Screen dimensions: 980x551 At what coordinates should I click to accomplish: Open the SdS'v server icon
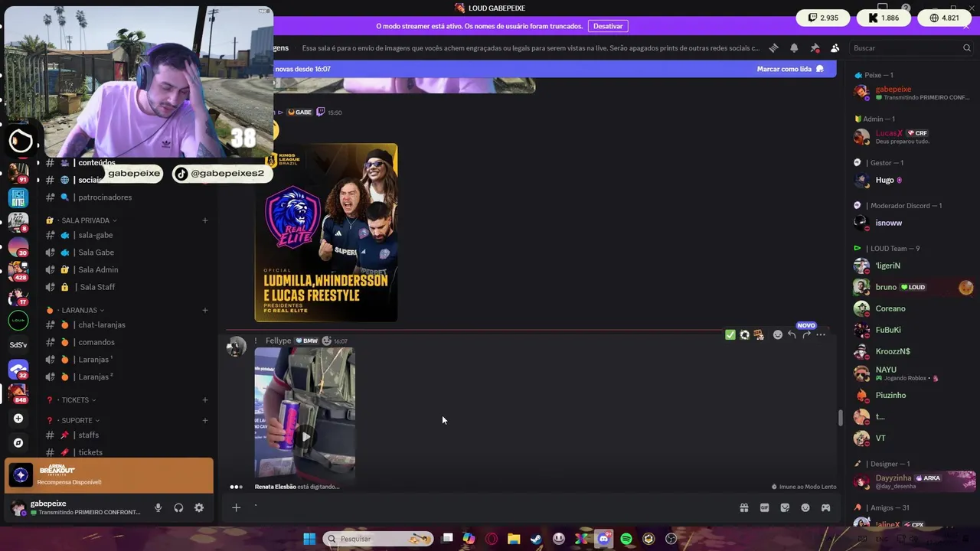pos(18,345)
